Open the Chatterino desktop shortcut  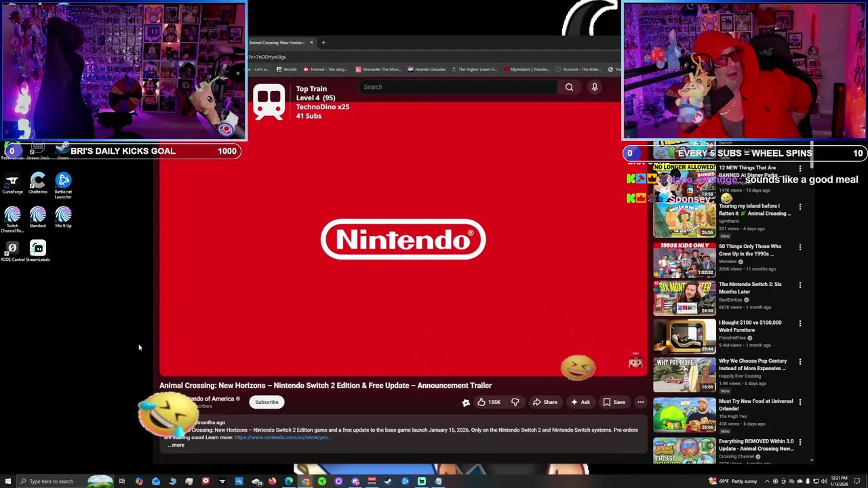coord(38,184)
